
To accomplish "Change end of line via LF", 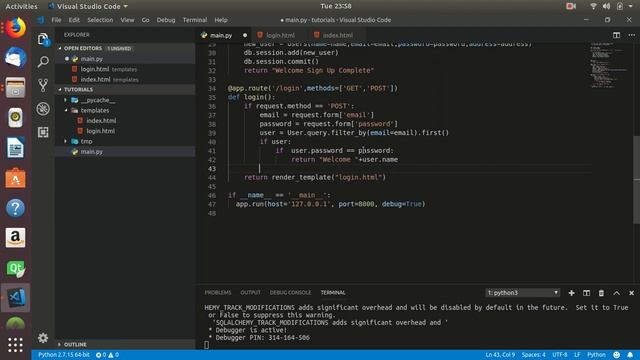I will [x=577, y=355].
